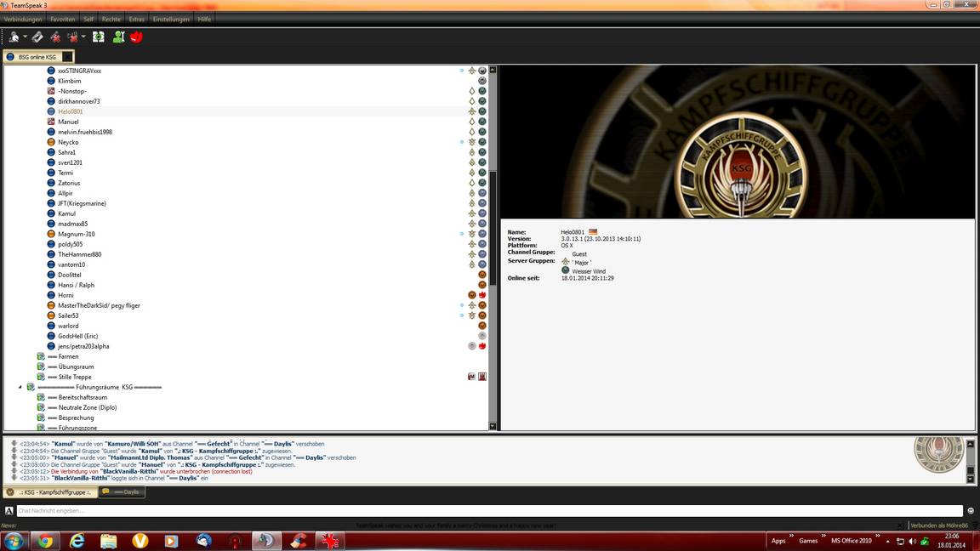Select user jens/petra203alpha
980x551 pixels.
coord(83,346)
